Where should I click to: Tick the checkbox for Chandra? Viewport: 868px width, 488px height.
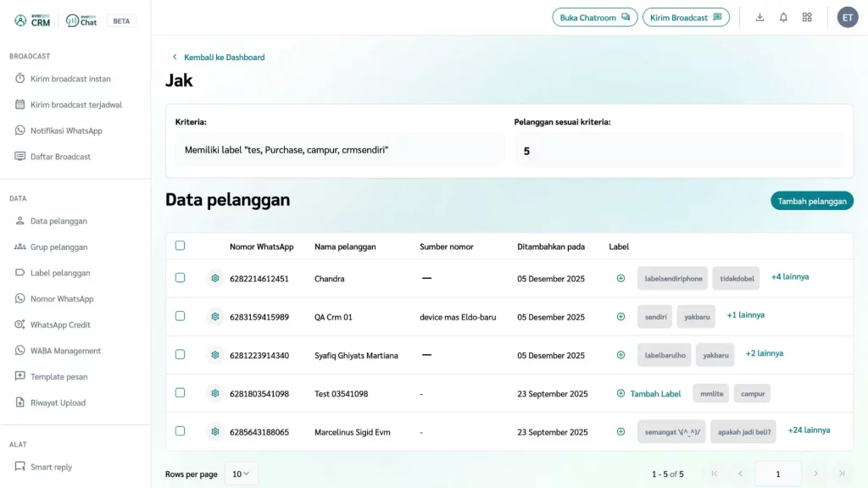[x=180, y=278]
